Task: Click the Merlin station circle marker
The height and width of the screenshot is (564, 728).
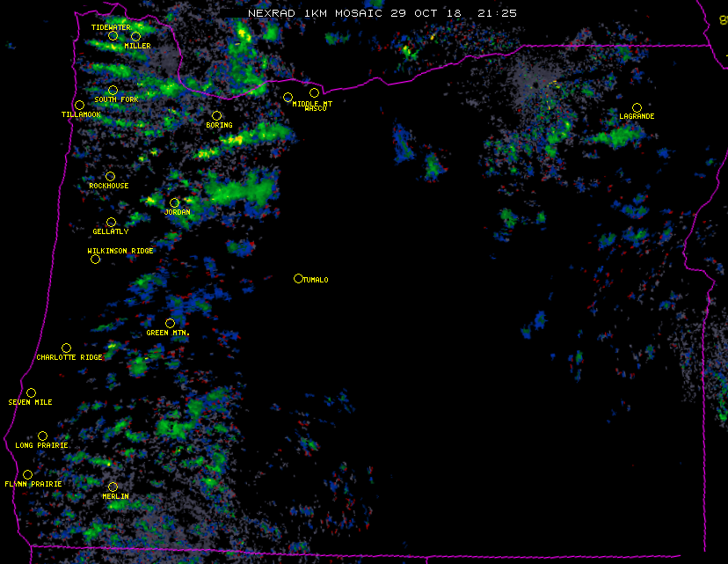Action: pyautogui.click(x=113, y=487)
